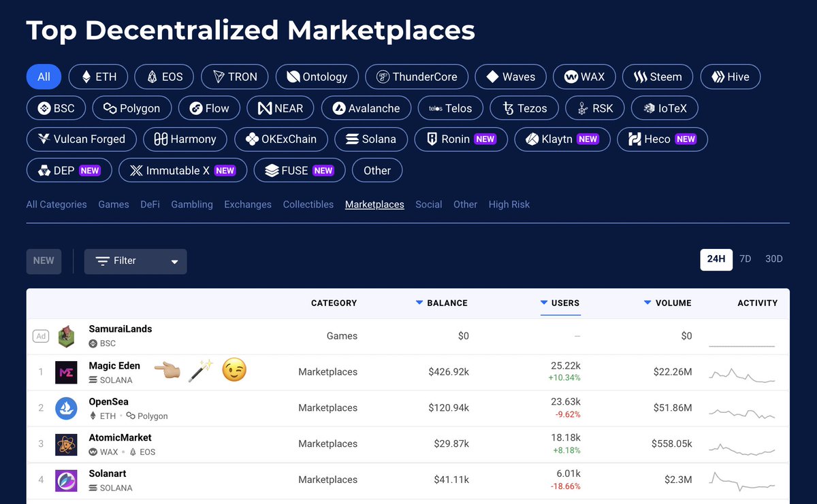Filter by WAX chain
This screenshot has height=504, width=817.
click(584, 77)
